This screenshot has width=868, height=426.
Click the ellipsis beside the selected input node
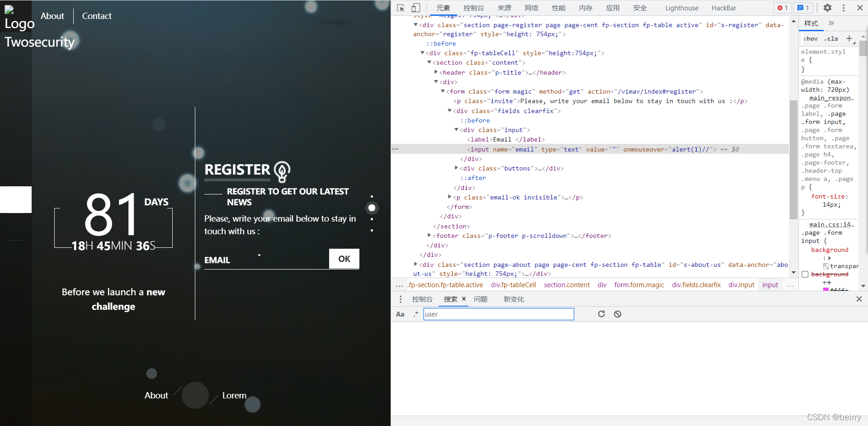point(395,149)
